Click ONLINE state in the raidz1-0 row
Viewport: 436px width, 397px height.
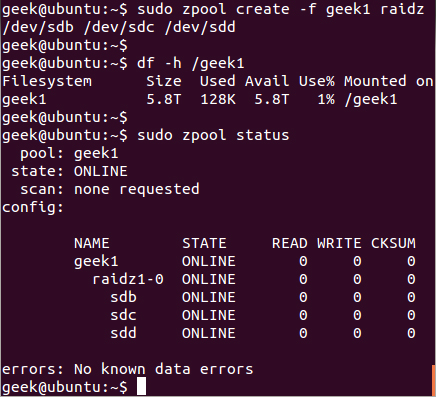(209, 279)
